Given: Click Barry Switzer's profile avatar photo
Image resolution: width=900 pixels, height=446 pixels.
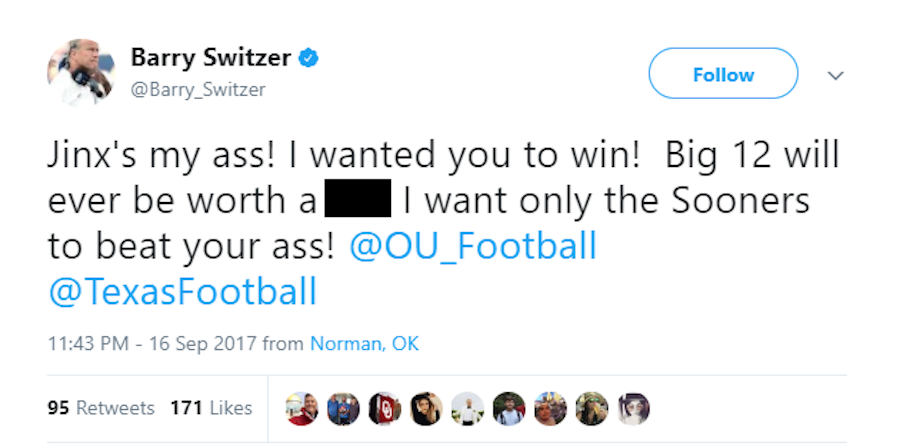Looking at the screenshot, I should [79, 72].
